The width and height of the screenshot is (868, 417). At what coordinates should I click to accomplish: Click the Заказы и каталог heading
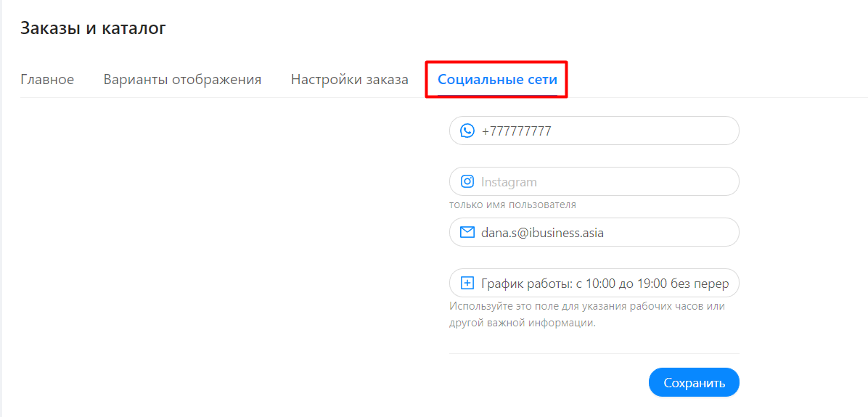click(x=93, y=28)
